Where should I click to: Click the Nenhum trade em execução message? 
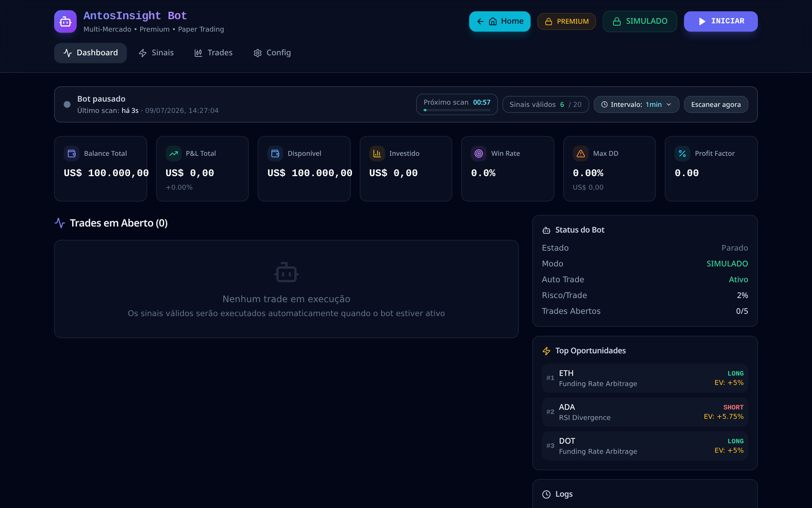(286, 299)
